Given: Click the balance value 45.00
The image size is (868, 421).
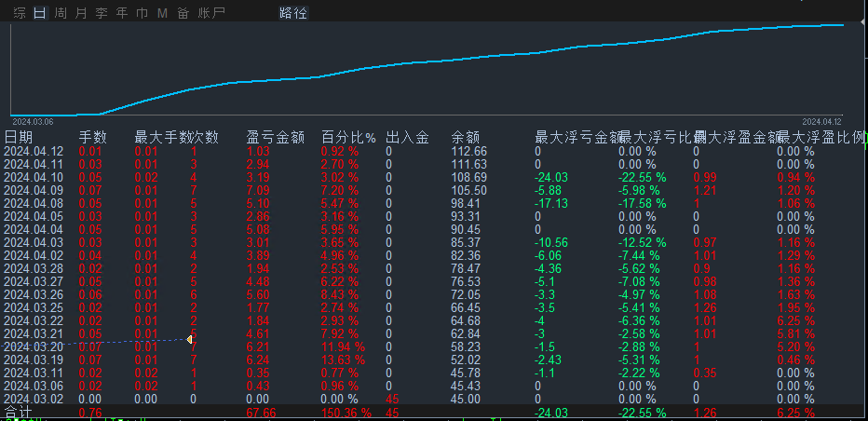Looking at the screenshot, I should click(466, 399).
